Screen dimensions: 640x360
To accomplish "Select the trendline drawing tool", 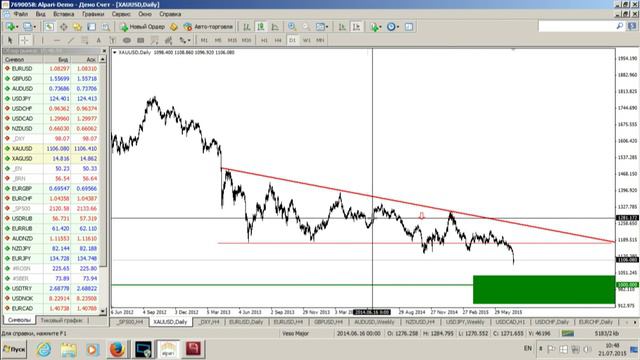I will click(71, 40).
